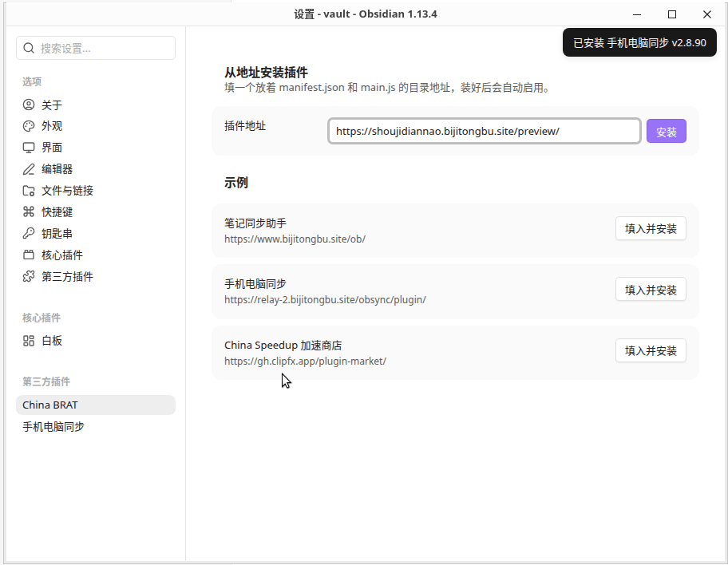Viewport: 728px width, 565px height.
Task: Select the 编辑器 settings tab
Action: point(96,169)
